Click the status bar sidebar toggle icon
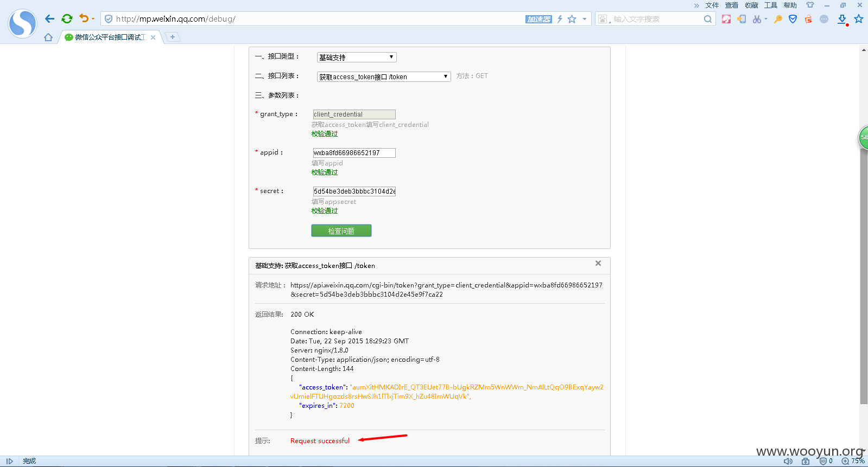Viewport: 868px width, 467px height. [10, 461]
